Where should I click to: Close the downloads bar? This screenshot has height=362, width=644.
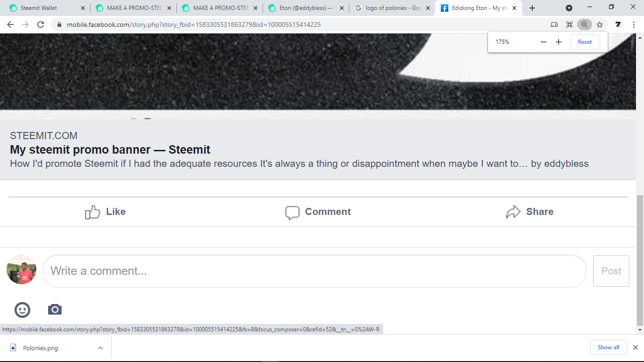(635, 347)
